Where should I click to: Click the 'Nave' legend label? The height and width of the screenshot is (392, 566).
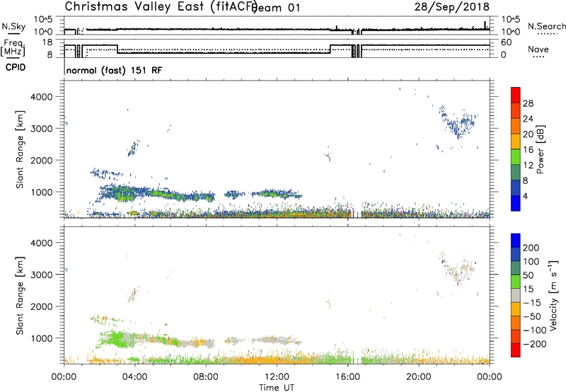(x=538, y=49)
